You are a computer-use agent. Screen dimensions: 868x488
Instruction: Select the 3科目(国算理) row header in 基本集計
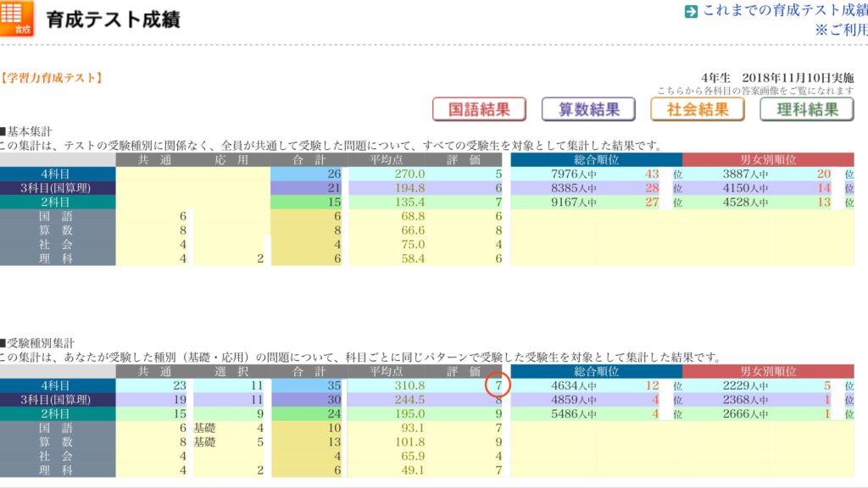[x=58, y=188]
